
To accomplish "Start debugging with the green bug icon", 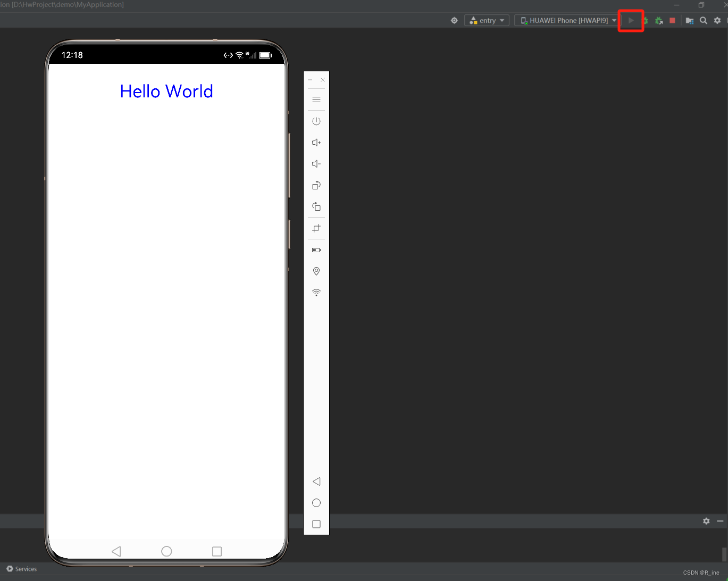I will [645, 20].
